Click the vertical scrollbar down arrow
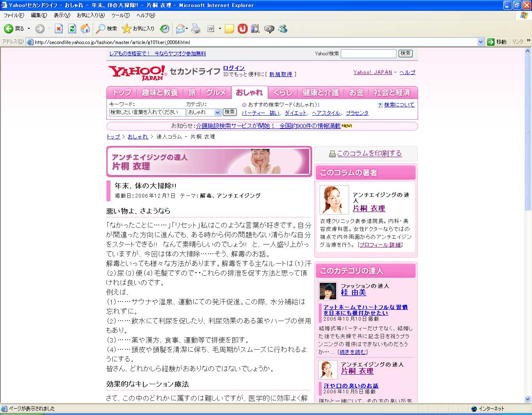 [528, 399]
